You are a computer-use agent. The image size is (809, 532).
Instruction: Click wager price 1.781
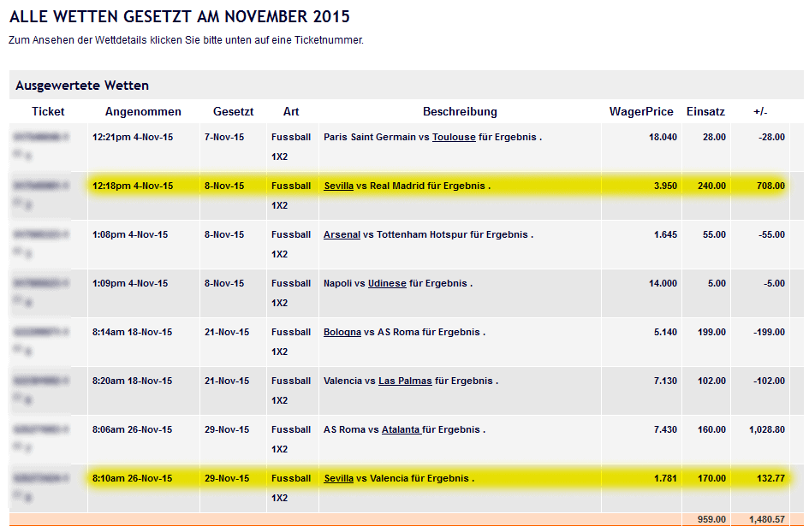[665, 478]
